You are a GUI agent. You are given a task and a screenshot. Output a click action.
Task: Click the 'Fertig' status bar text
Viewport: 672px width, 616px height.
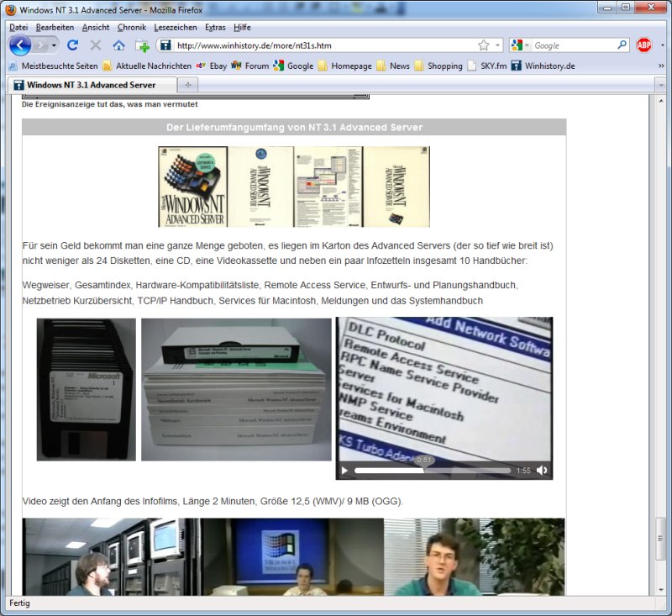[x=19, y=603]
